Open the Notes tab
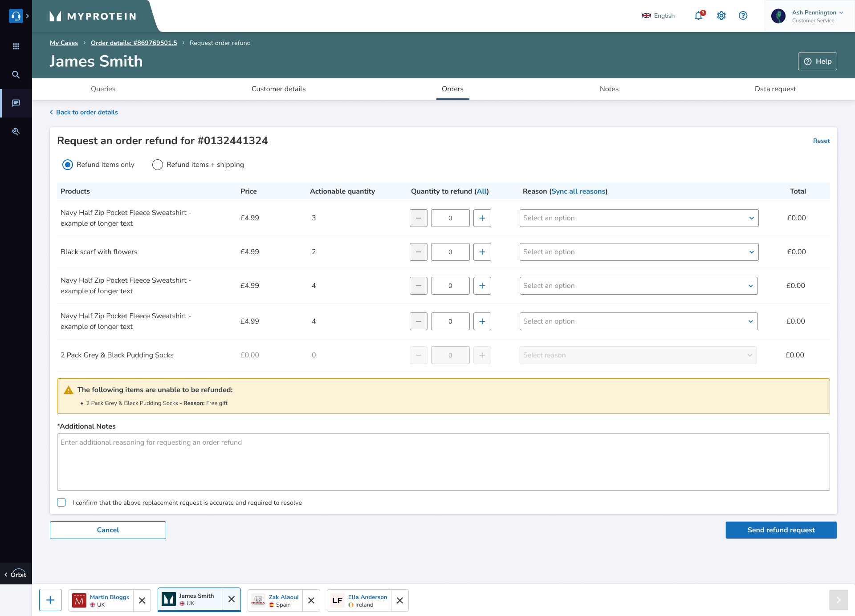The width and height of the screenshot is (855, 616). [609, 89]
